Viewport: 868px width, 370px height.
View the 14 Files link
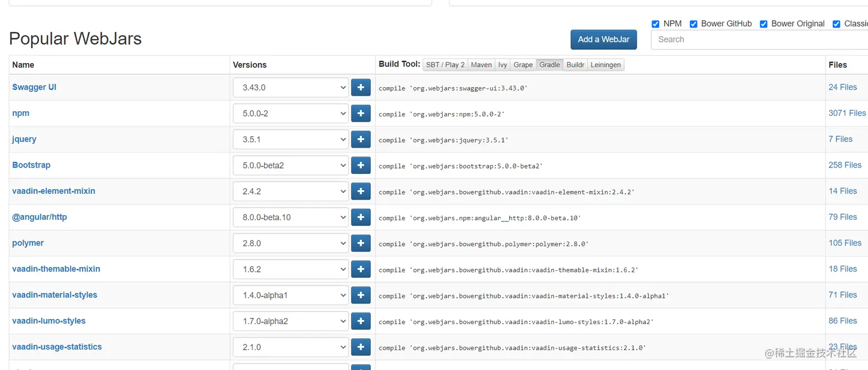click(843, 191)
